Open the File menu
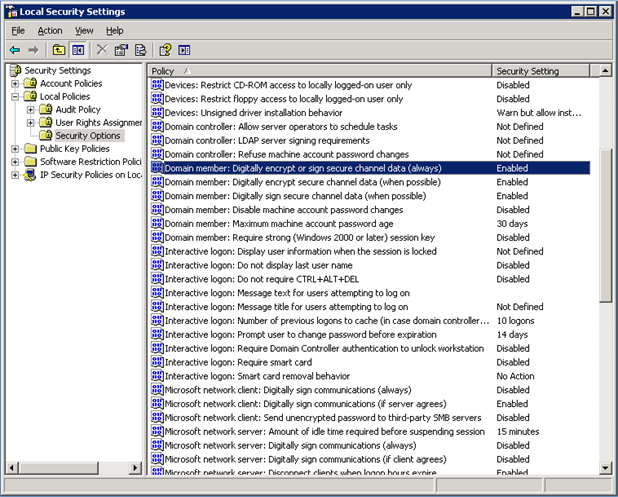The height and width of the screenshot is (497, 618). (18, 31)
